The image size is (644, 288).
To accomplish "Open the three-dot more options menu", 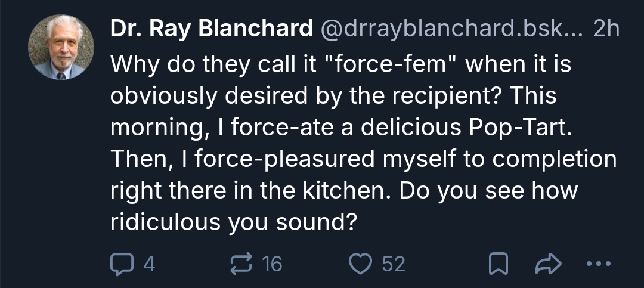I will pos(598,264).
